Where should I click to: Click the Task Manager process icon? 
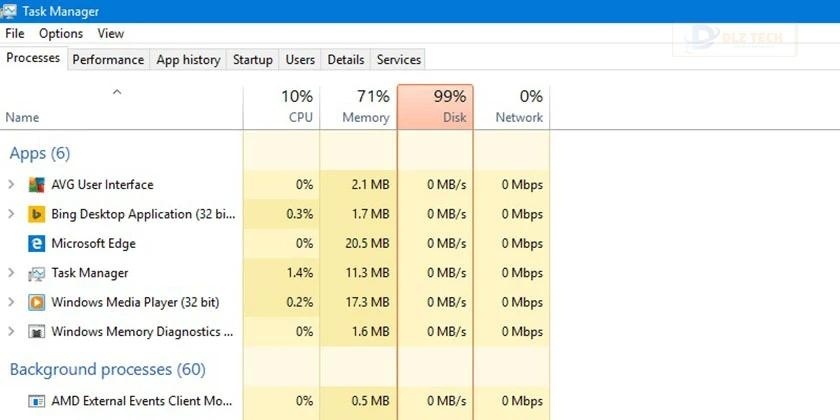coord(37,273)
